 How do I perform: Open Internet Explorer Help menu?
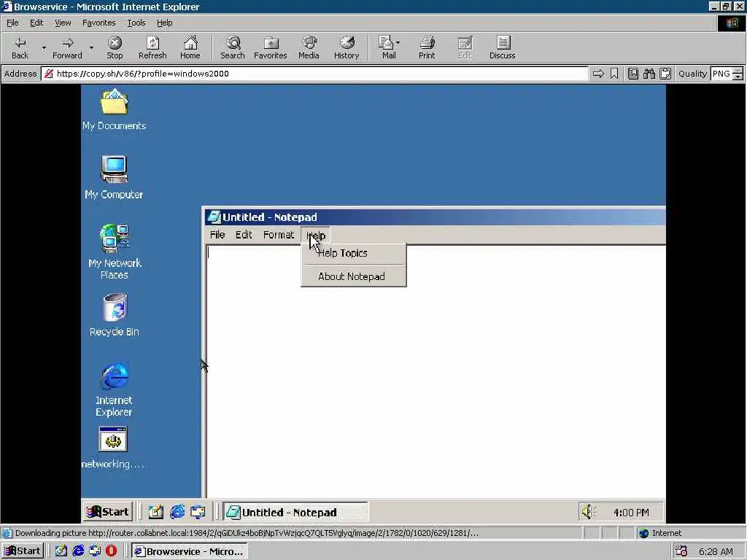pos(164,23)
